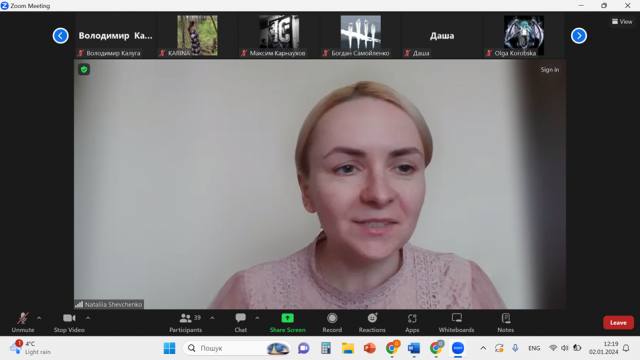This screenshot has height=360, width=640.
Task: Click Sign in link on video
Action: point(550,70)
